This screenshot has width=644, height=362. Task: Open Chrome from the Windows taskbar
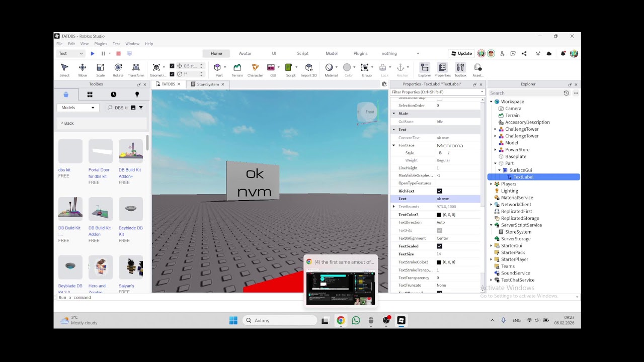(341, 320)
